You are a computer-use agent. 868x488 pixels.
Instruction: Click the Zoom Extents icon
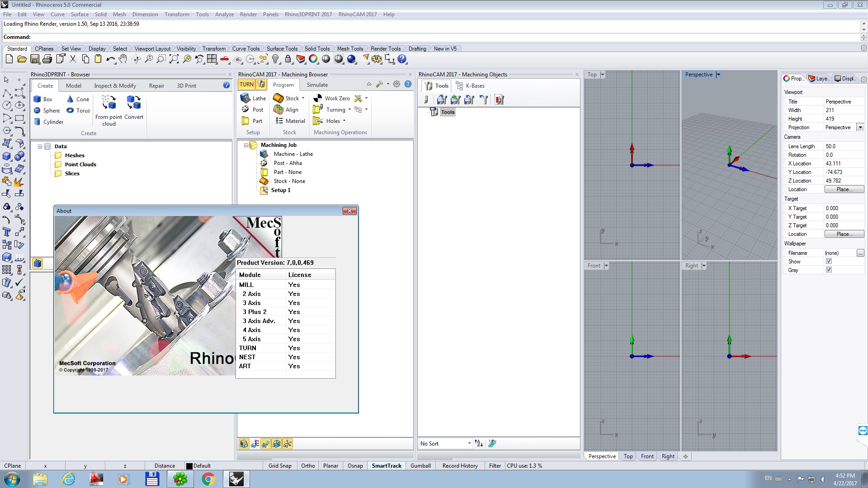(174, 59)
